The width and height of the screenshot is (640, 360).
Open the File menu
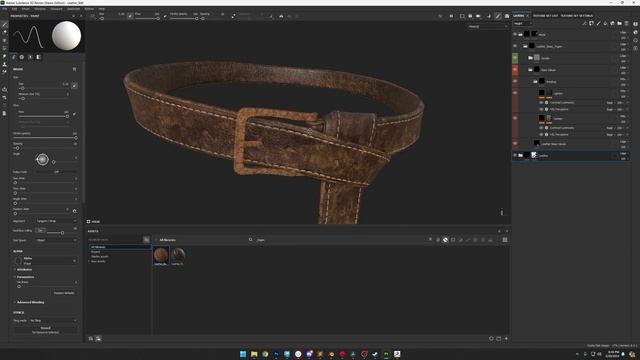click(5, 9)
